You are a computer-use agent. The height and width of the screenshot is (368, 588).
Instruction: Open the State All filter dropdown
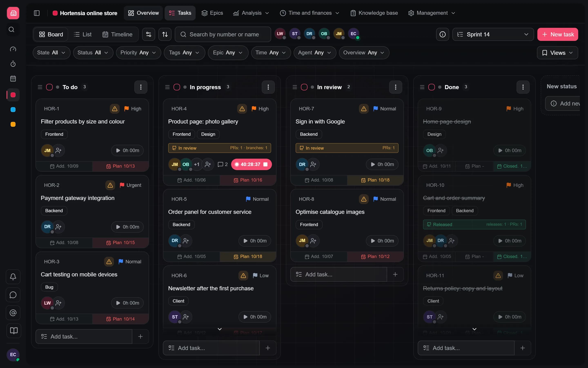click(51, 53)
